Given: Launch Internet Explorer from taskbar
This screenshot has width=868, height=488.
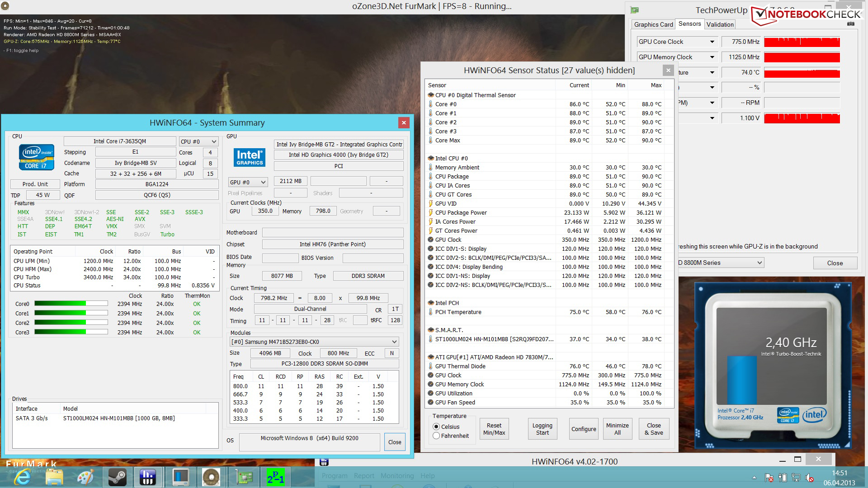Looking at the screenshot, I should pyautogui.click(x=22, y=477).
